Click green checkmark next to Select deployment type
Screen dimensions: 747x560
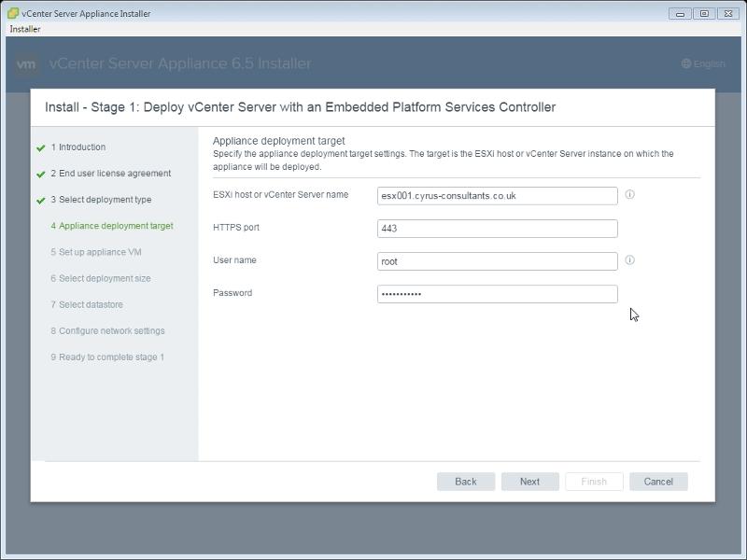click(x=41, y=201)
